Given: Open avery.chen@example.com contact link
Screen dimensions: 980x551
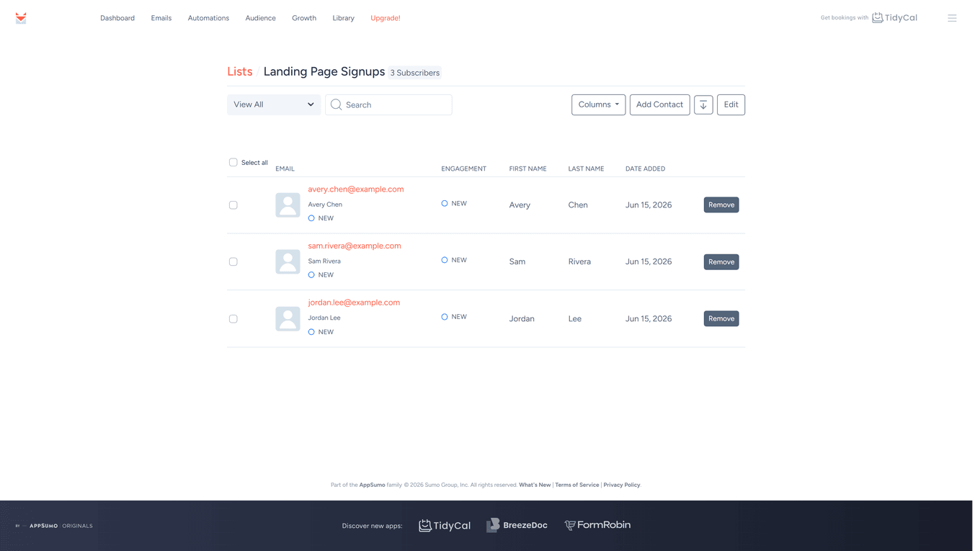Looking at the screenshot, I should (x=356, y=189).
